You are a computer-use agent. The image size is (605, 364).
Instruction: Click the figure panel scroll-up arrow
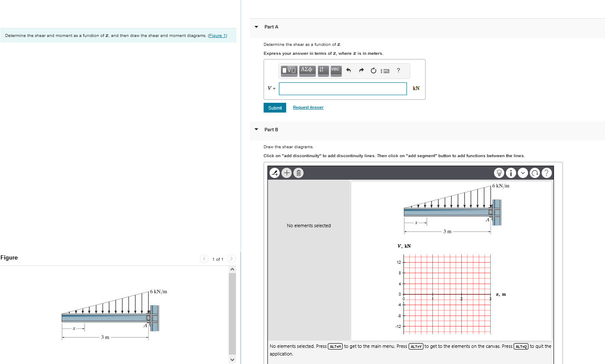[x=232, y=269]
